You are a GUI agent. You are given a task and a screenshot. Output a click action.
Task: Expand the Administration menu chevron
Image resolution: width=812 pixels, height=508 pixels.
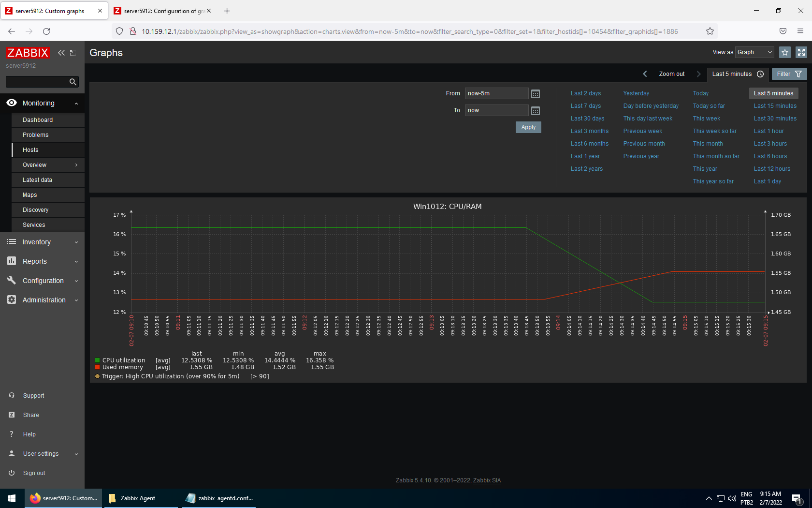76,300
